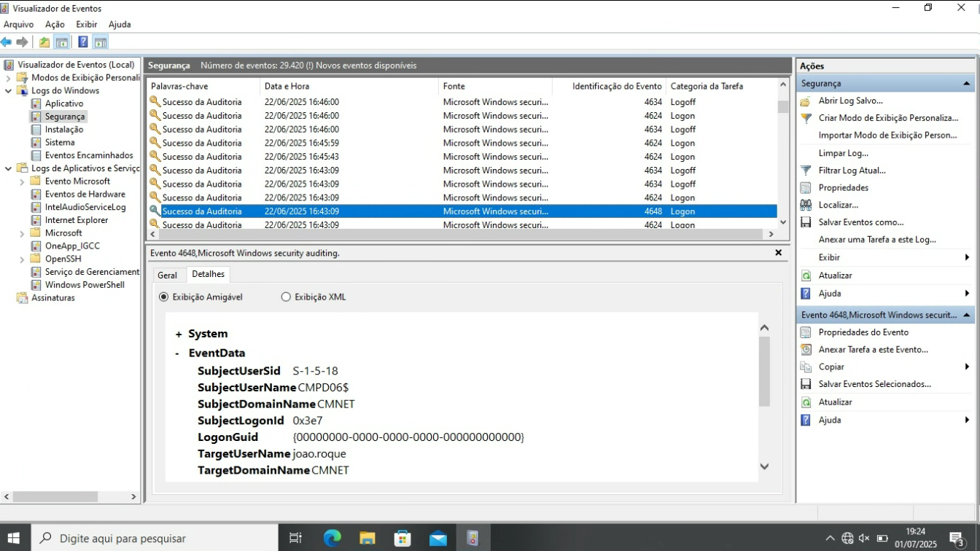The height and width of the screenshot is (551, 980).
Task: Click the Filtrar Log Atual funnel icon
Action: coord(806,171)
